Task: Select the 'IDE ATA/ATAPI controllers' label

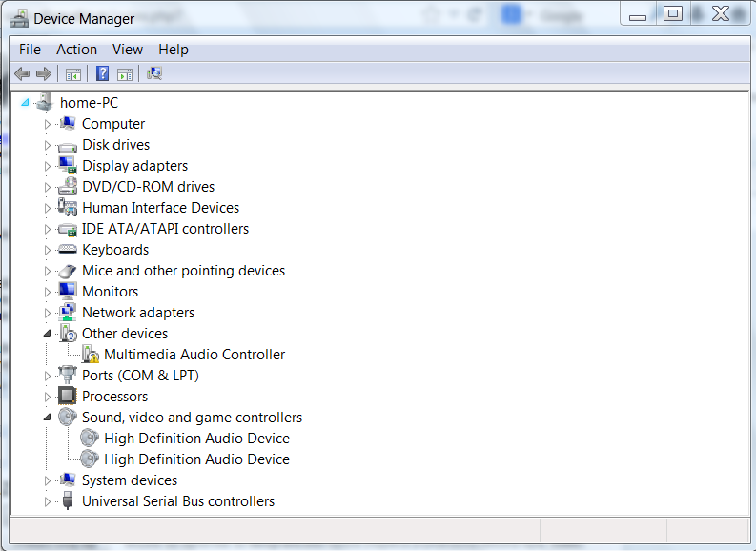Action: [x=165, y=229]
